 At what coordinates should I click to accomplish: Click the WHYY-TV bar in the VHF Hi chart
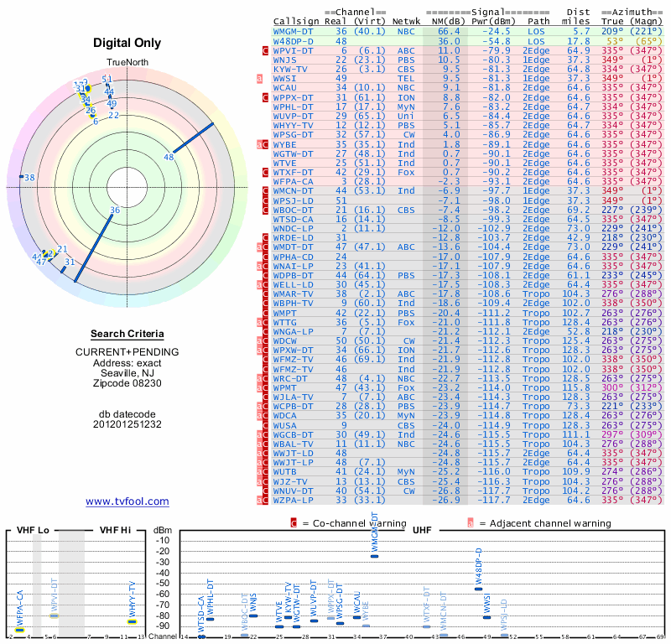(132, 621)
